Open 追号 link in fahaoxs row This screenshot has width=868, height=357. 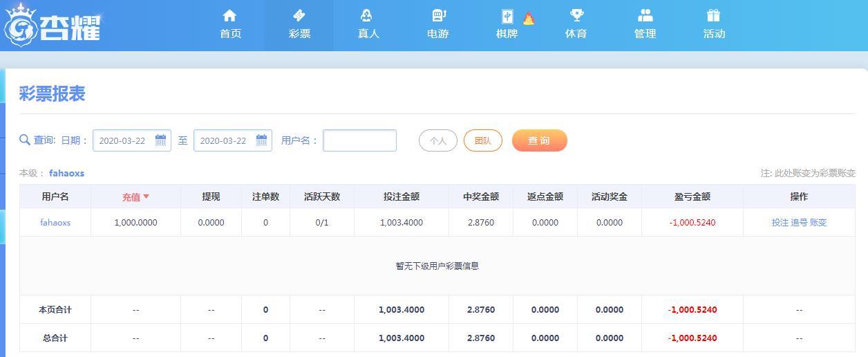point(799,223)
